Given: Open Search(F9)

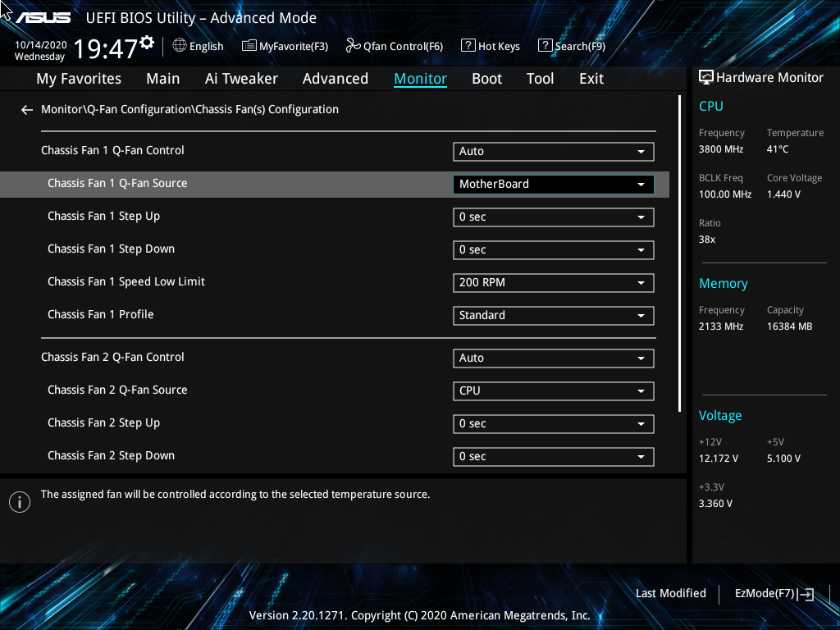Looking at the screenshot, I should pyautogui.click(x=572, y=46).
